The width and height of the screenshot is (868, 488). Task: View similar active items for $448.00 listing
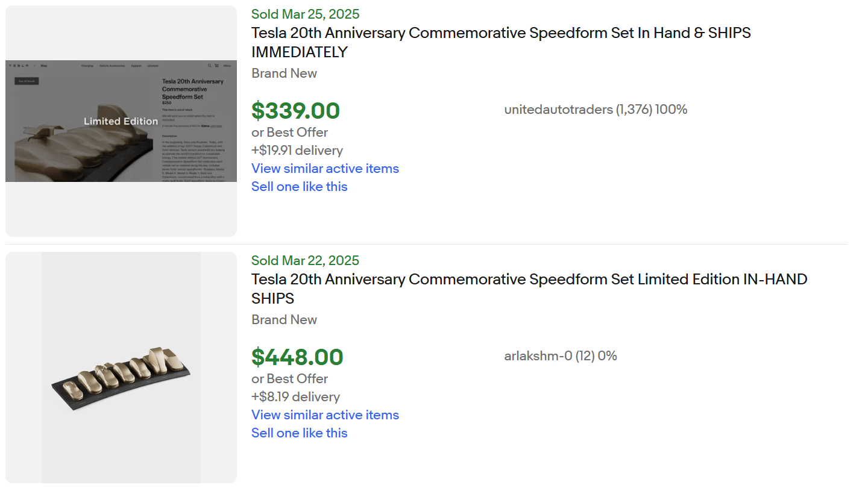[325, 415]
